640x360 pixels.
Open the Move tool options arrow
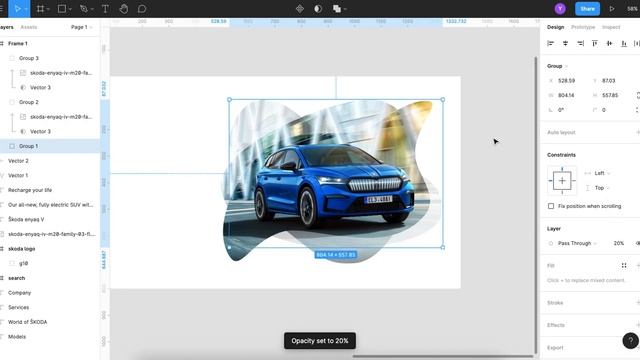(x=26, y=9)
